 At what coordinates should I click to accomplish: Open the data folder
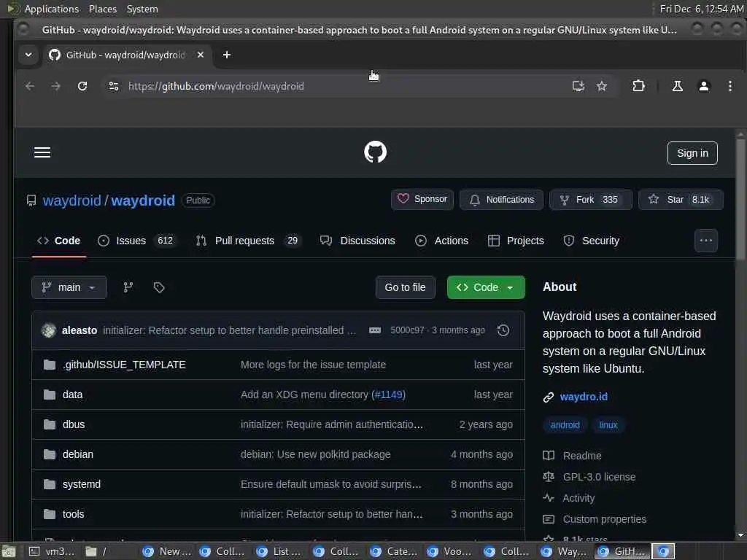pos(72,394)
